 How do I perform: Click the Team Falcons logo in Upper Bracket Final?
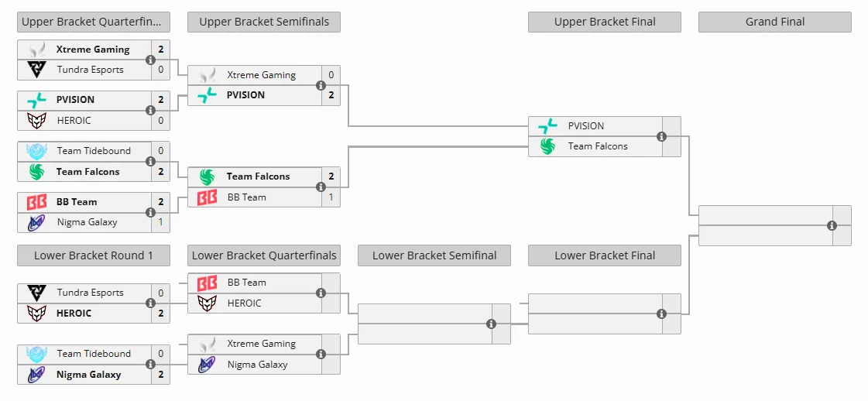pos(547,146)
